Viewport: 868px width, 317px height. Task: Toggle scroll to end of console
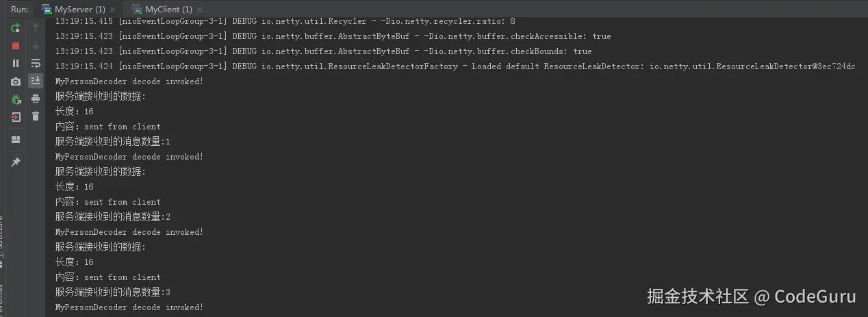(36, 81)
